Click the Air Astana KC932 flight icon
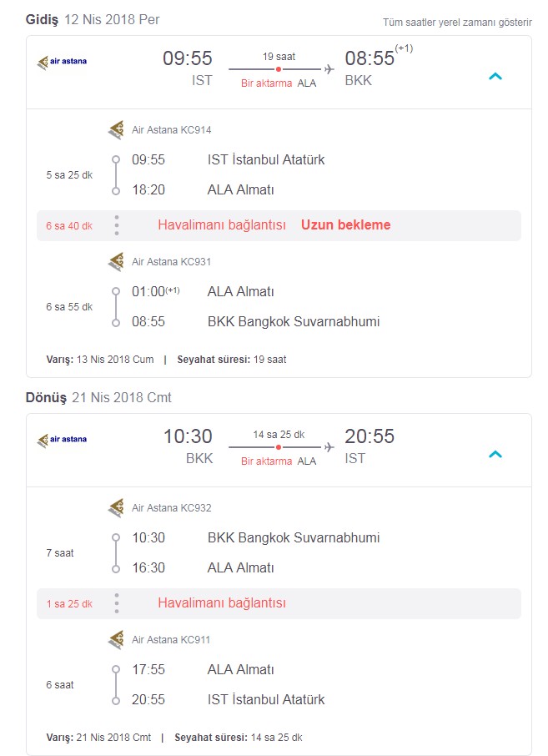The image size is (548, 756). click(x=116, y=507)
